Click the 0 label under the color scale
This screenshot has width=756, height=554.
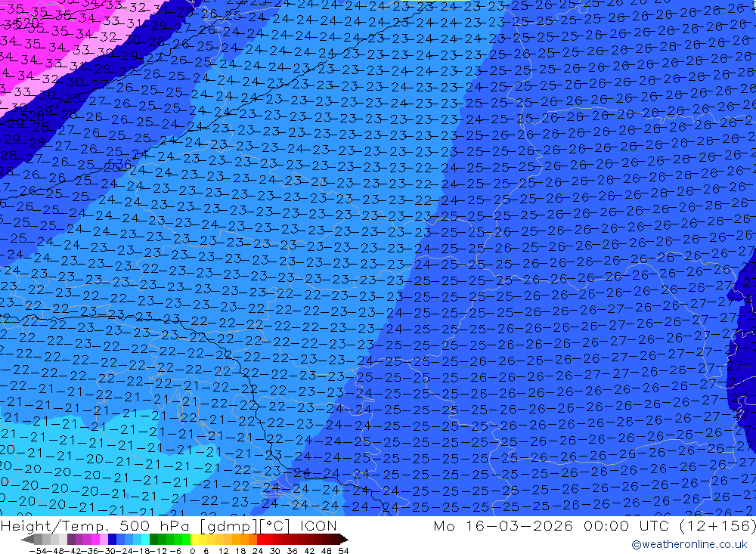[192, 551]
